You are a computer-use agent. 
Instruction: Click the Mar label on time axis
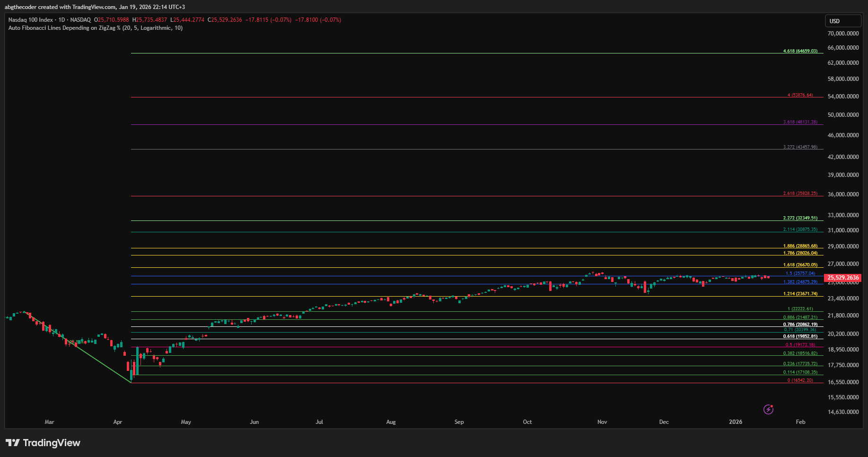click(49, 422)
